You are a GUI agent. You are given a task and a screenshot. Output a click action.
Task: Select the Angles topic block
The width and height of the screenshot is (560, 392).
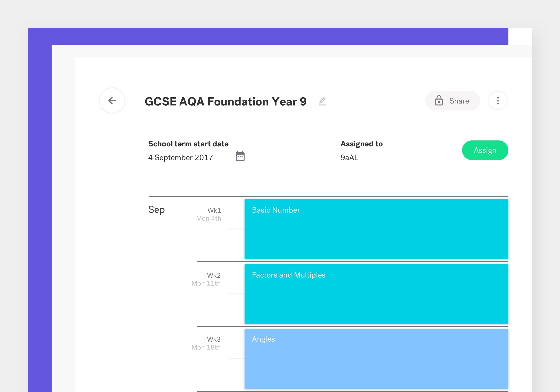point(376,359)
